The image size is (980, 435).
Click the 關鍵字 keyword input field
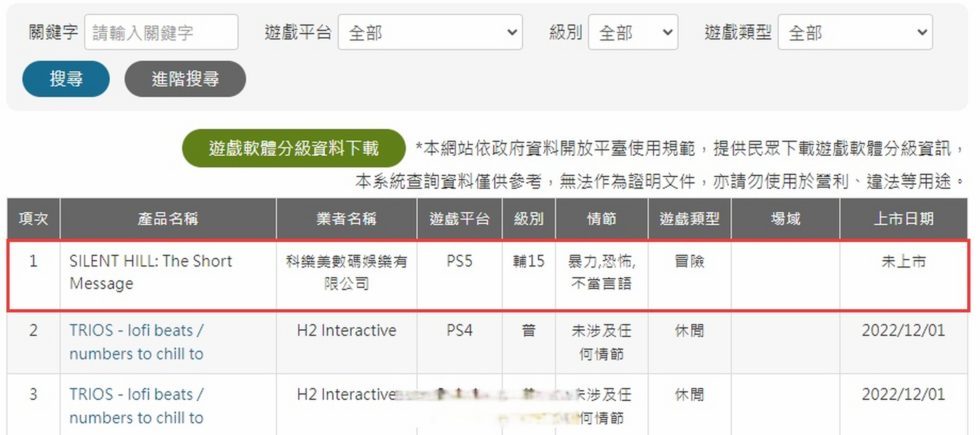tap(161, 32)
